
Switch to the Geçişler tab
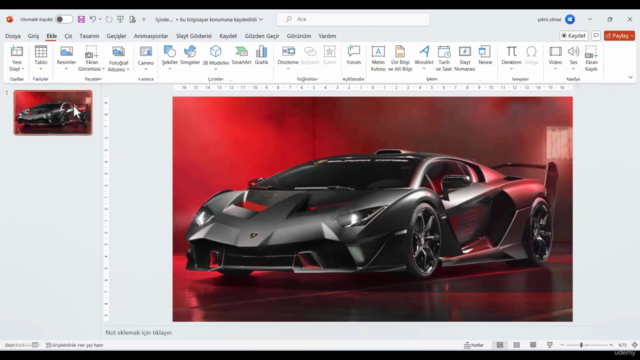pos(116,36)
